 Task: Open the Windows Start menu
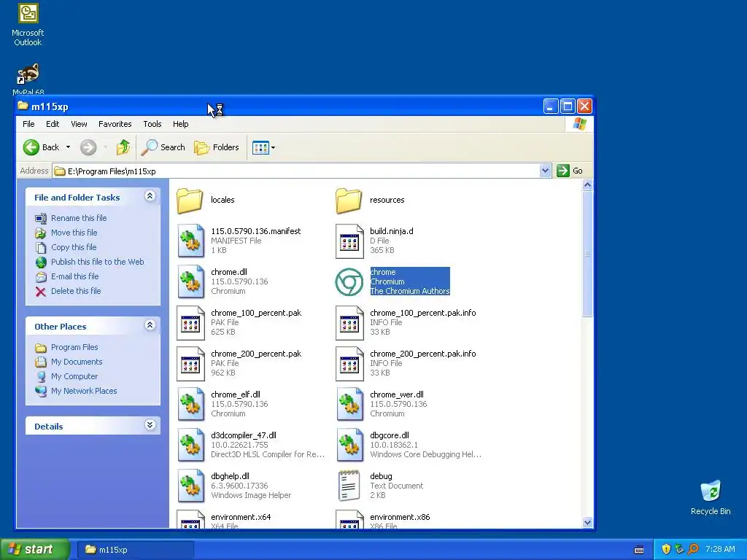(34, 550)
